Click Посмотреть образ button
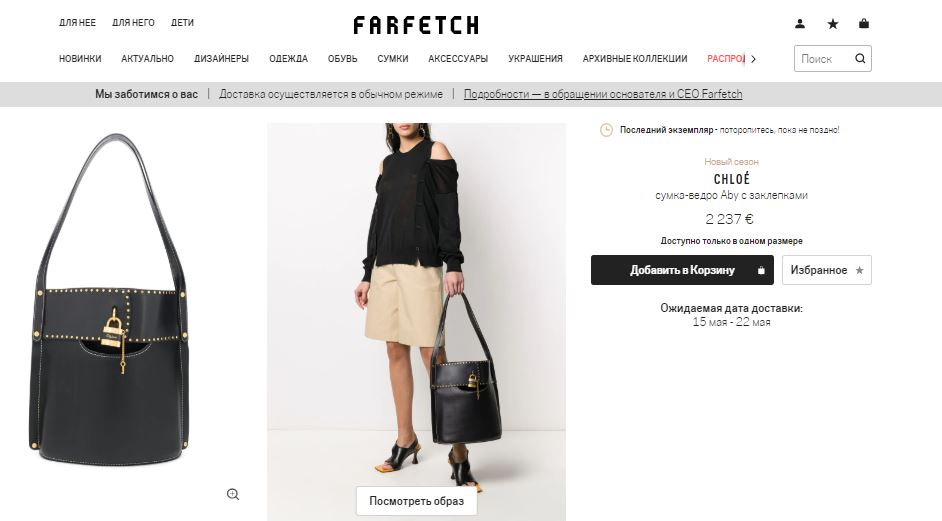 pos(416,501)
